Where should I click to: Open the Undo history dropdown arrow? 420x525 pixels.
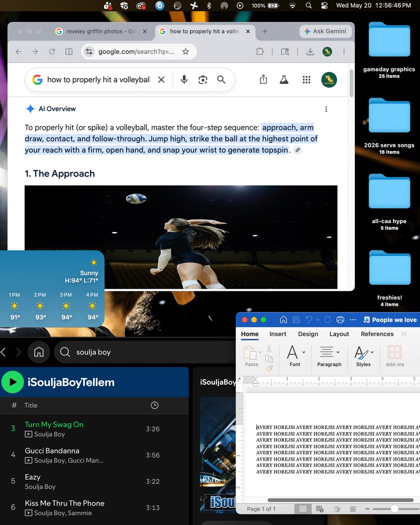tap(318, 320)
